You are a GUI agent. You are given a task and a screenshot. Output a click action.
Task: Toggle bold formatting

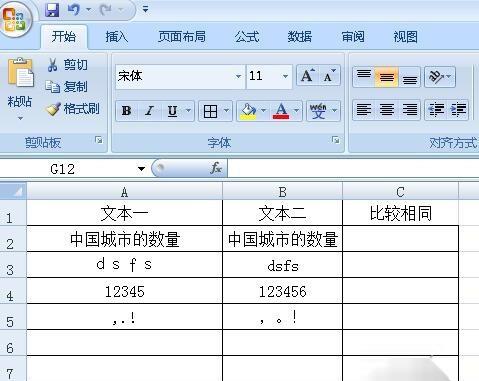[127, 111]
